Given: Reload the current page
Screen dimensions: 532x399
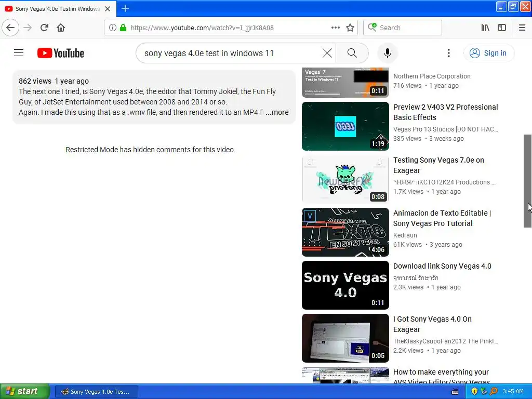Looking at the screenshot, I should [x=45, y=28].
